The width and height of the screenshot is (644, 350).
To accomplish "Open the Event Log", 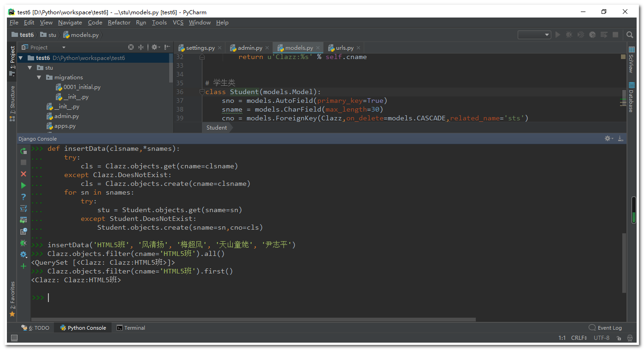I will click(605, 328).
